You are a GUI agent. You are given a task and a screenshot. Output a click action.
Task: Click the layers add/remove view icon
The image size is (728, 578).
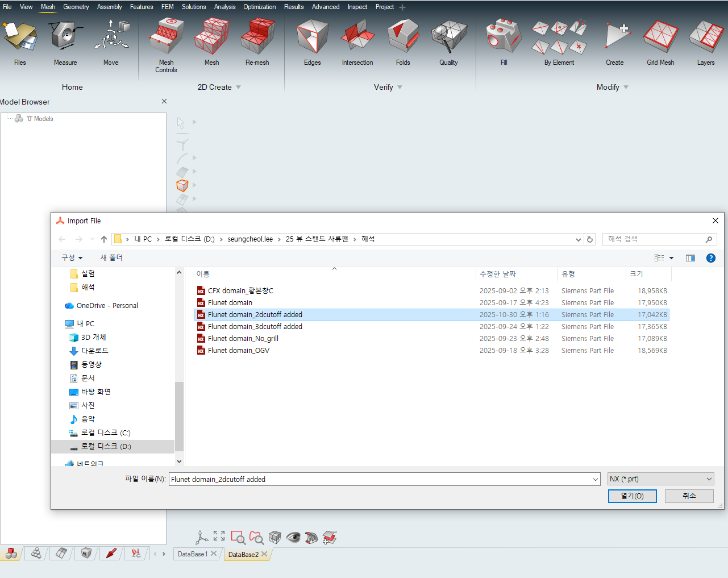(330, 537)
